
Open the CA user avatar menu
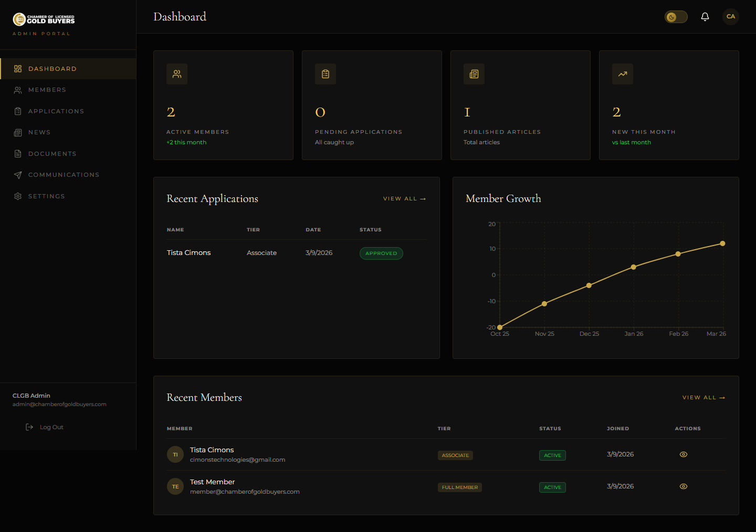point(730,17)
